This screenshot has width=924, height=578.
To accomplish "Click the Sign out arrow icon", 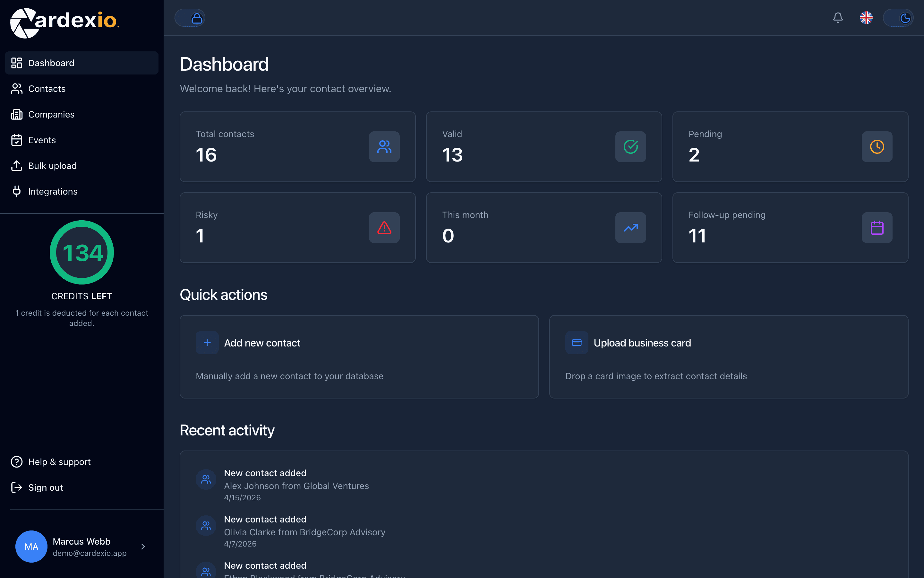I will [x=16, y=487].
